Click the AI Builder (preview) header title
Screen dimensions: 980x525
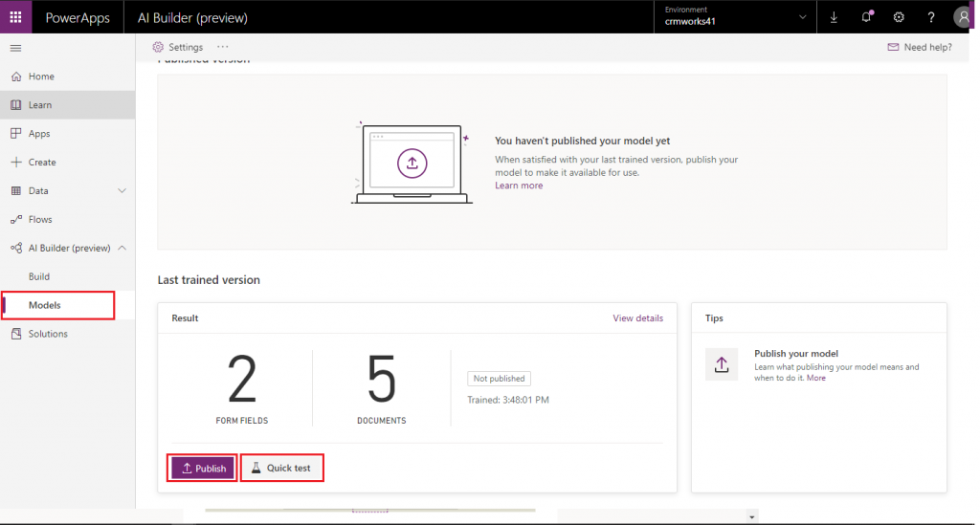(192, 18)
